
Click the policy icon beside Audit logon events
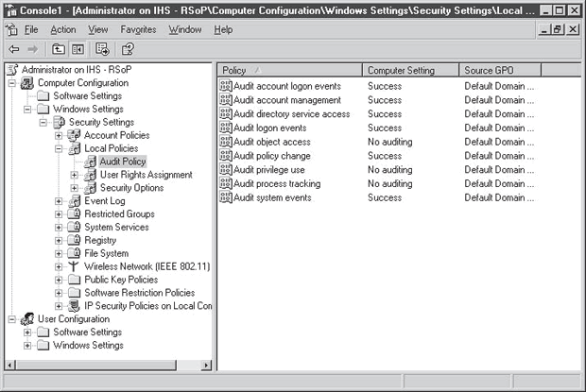coord(225,128)
